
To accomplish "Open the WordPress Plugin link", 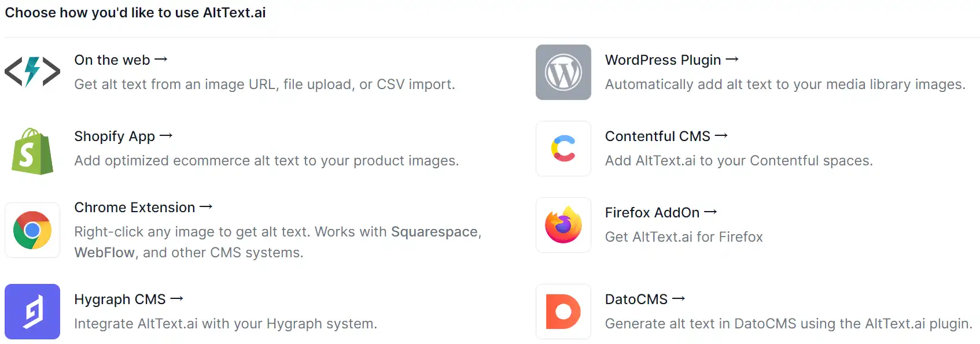I will tap(672, 60).
